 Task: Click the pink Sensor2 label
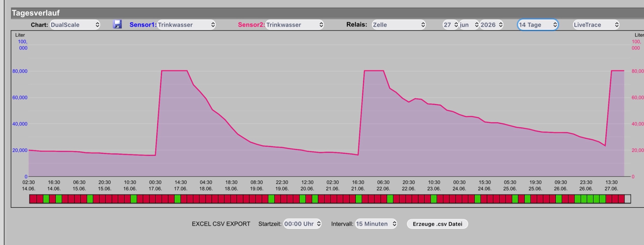[x=251, y=25]
